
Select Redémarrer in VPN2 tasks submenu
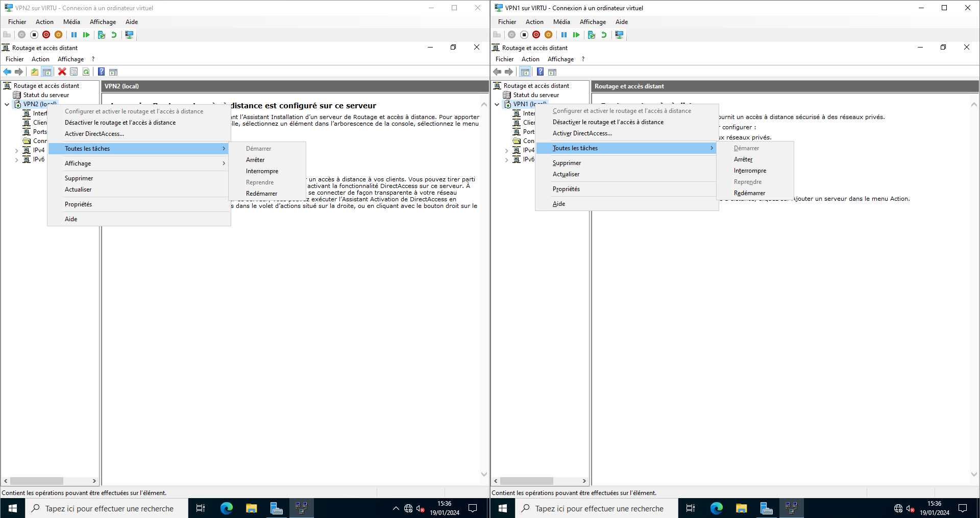pyautogui.click(x=261, y=194)
